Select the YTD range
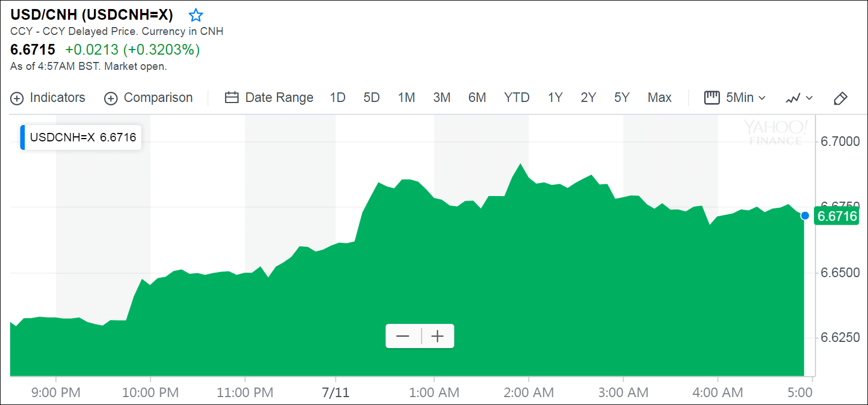The image size is (868, 405). click(x=517, y=97)
